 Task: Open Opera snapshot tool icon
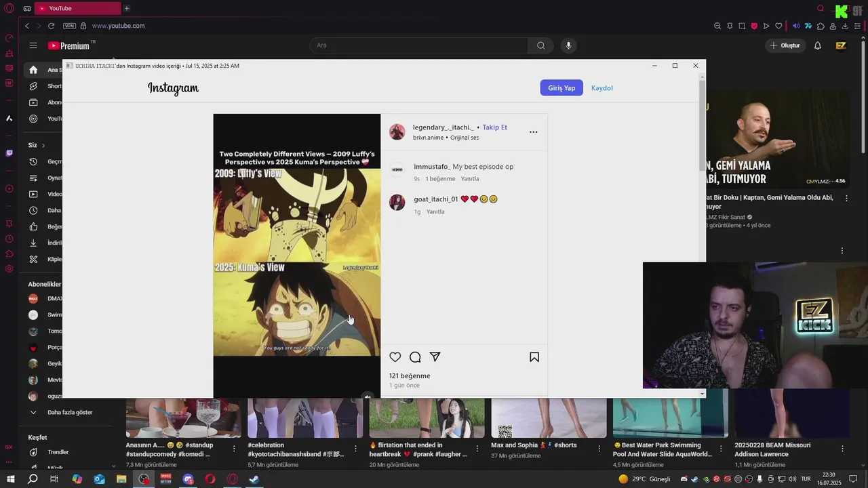click(x=742, y=26)
